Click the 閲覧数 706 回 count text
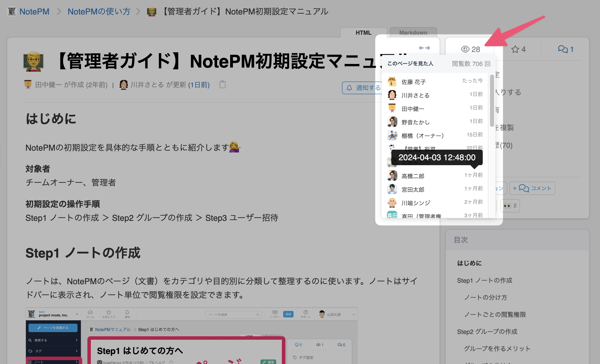 [471, 64]
